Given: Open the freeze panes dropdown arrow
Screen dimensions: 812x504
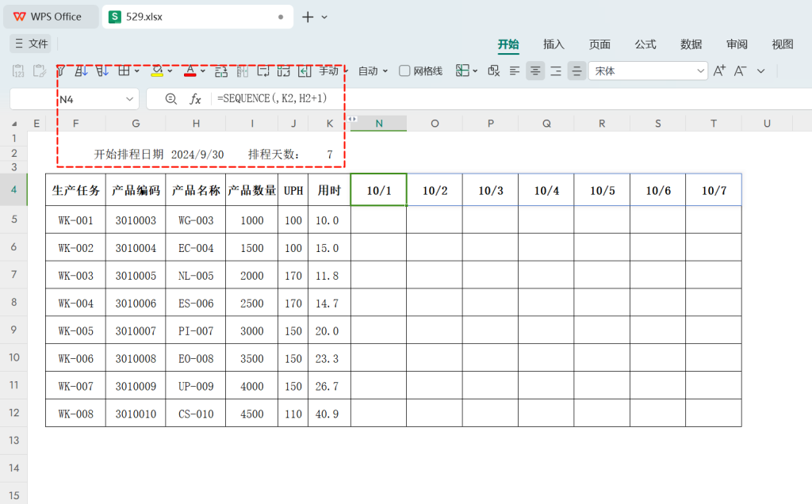Looking at the screenshot, I should [x=475, y=71].
